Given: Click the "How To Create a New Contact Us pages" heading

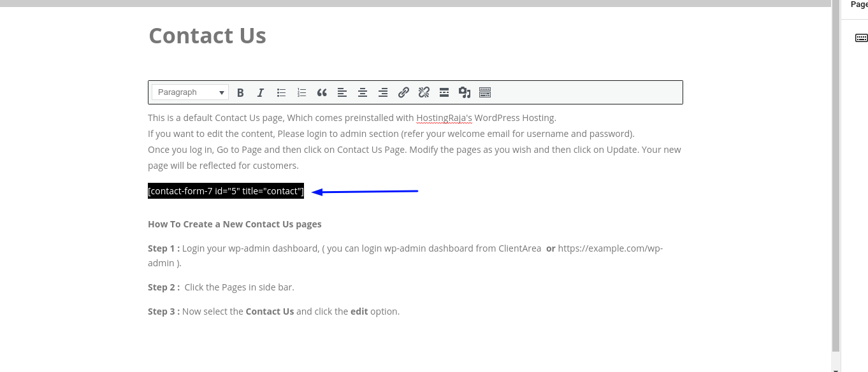Looking at the screenshot, I should (235, 224).
